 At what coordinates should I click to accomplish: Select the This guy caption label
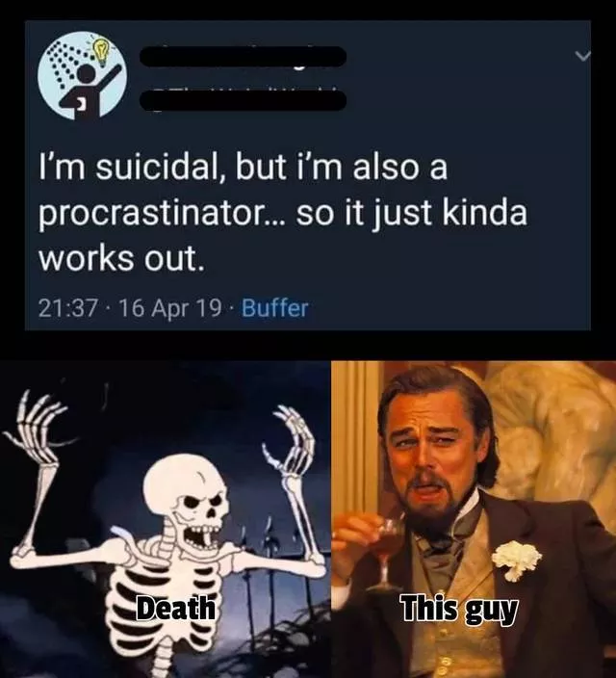coord(459,610)
